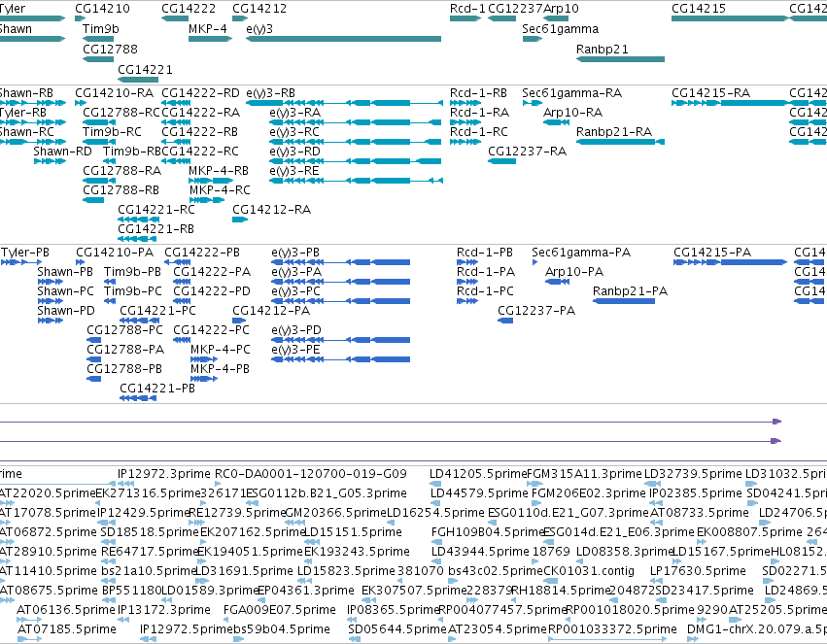Click transcript CG12788-RB
The width and height of the screenshot is (827, 644).
(x=93, y=200)
